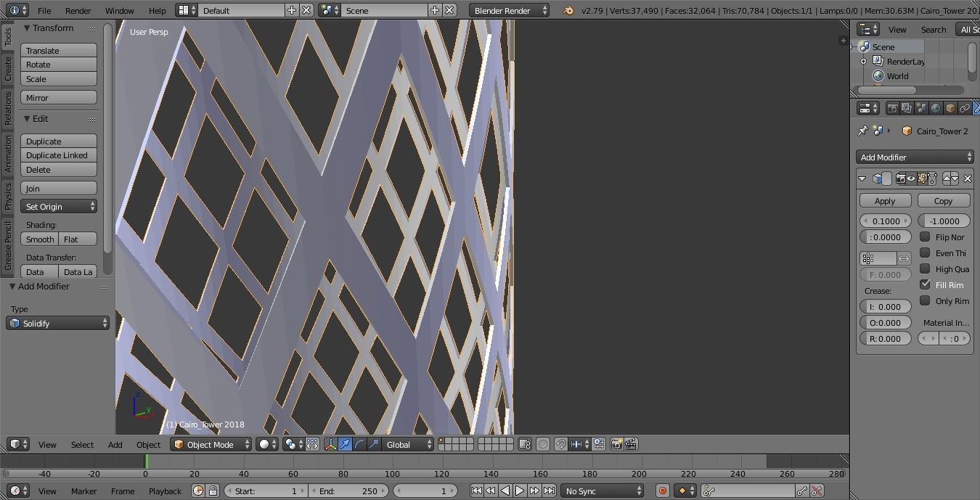Enable the Only Rim checkbox
980x500 pixels.
pos(925,300)
